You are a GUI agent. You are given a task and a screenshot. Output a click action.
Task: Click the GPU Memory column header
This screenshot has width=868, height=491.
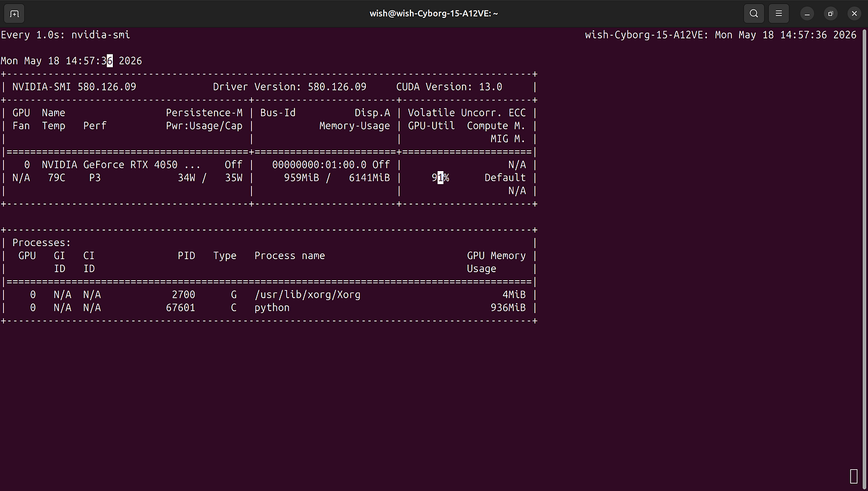(x=496, y=256)
